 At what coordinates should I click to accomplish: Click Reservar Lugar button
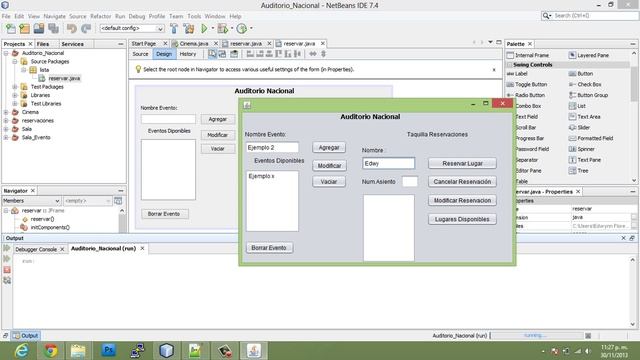(x=462, y=163)
